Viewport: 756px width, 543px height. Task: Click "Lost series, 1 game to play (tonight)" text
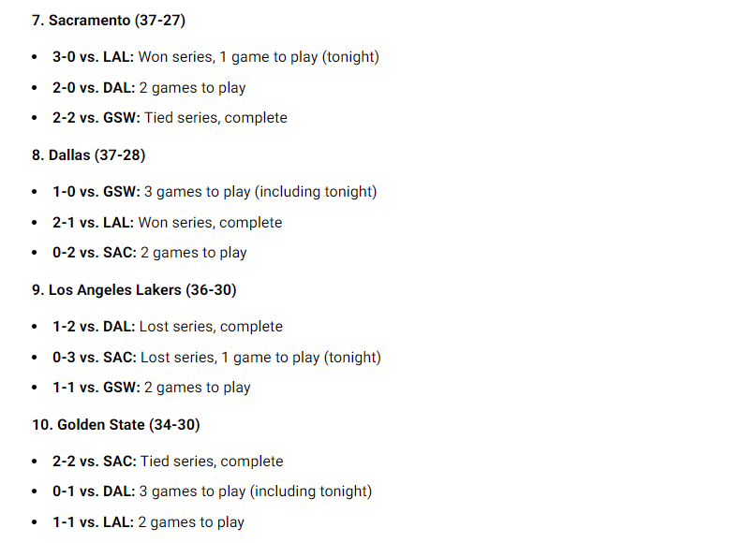[x=260, y=358]
